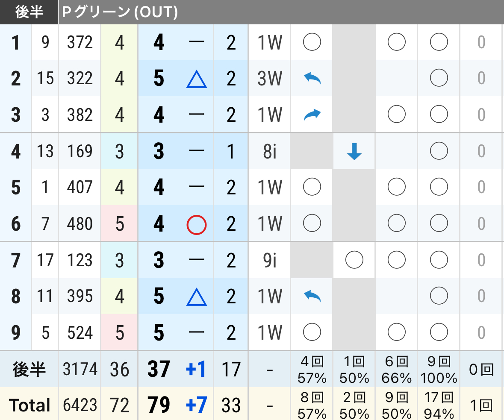
Task: Click the 8i club on hole 4
Action: (270, 151)
